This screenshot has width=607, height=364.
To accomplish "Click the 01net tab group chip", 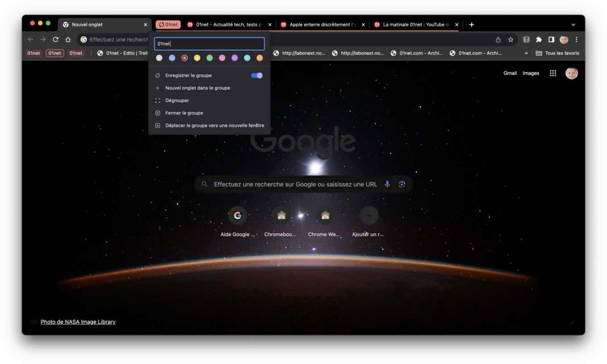I will [168, 25].
